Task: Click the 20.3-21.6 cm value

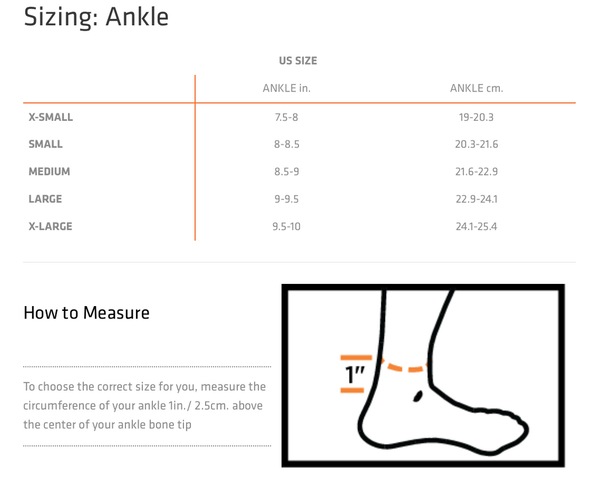Action: (x=476, y=144)
